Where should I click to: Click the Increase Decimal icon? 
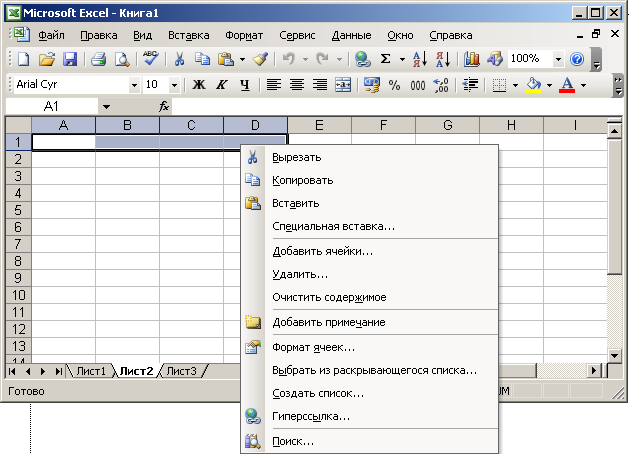(441, 85)
